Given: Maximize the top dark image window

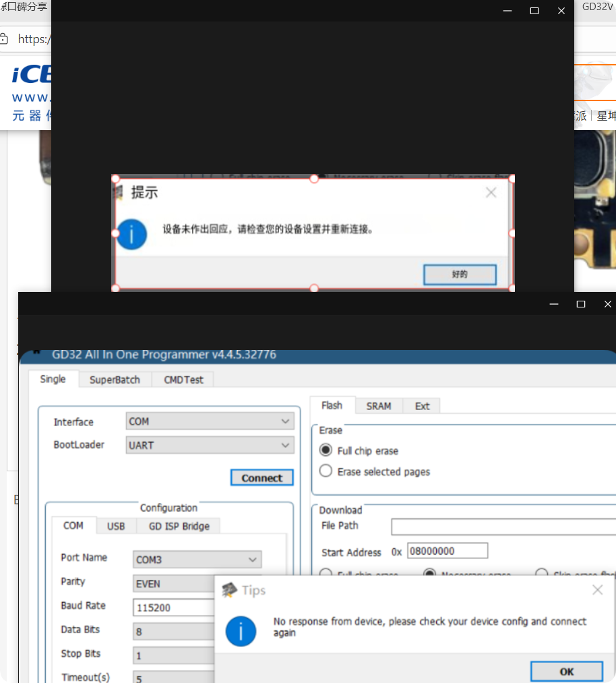Looking at the screenshot, I should click(534, 11).
